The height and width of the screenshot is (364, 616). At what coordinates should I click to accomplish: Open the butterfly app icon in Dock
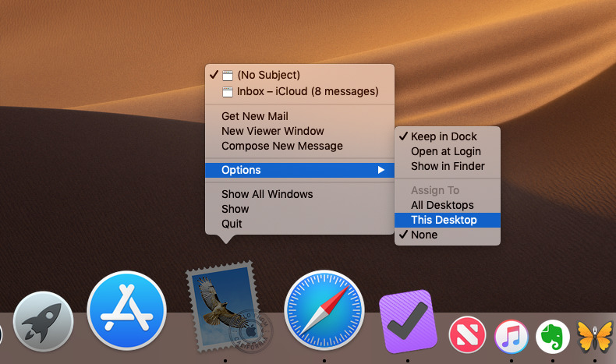(x=595, y=337)
